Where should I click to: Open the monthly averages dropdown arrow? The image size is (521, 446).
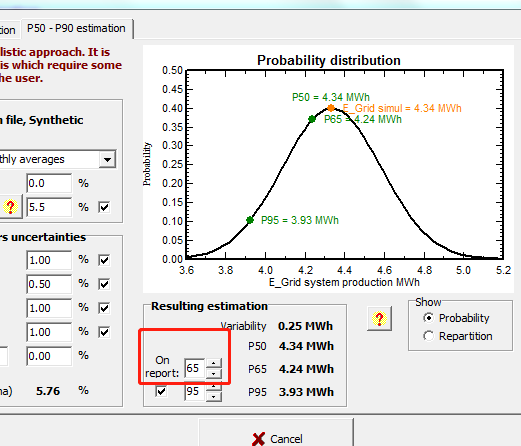(107, 159)
